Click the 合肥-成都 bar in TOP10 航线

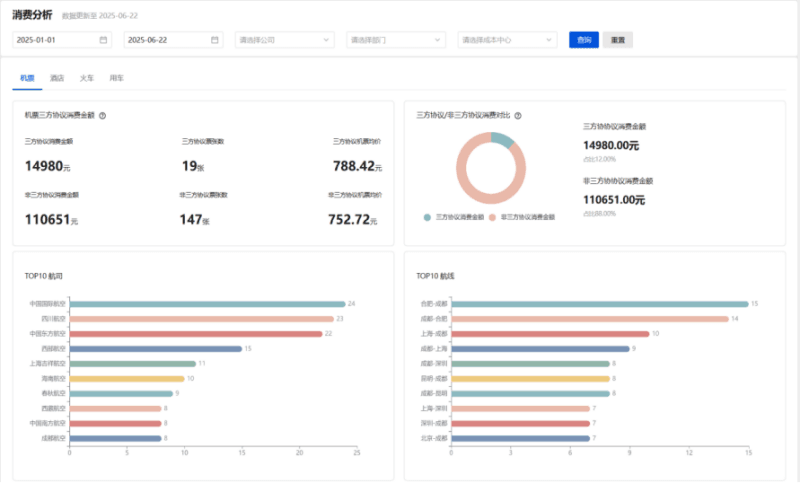(x=598, y=304)
